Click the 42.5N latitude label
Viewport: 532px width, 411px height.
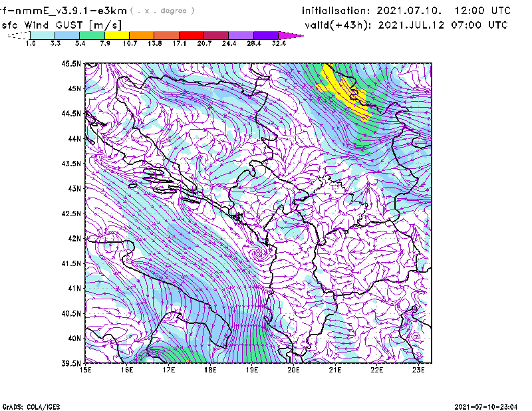[71, 213]
